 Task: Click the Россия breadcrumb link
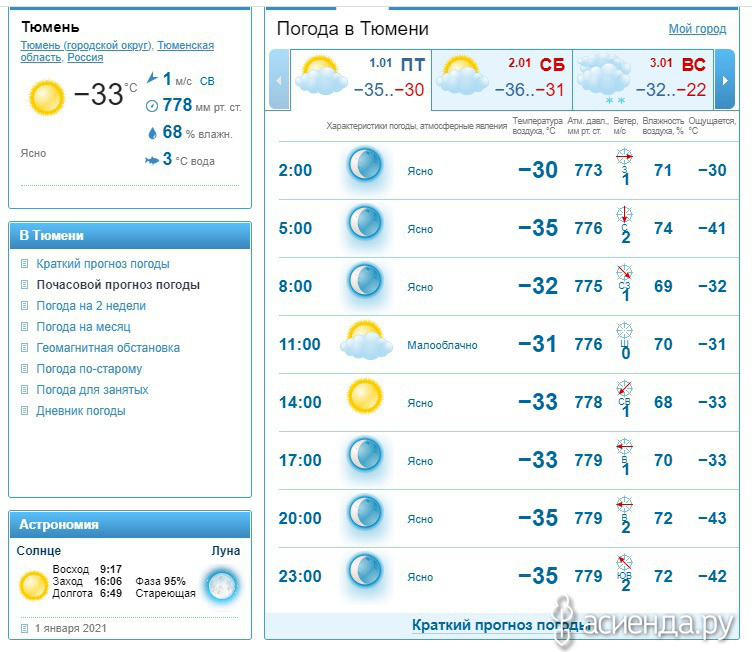point(85,57)
